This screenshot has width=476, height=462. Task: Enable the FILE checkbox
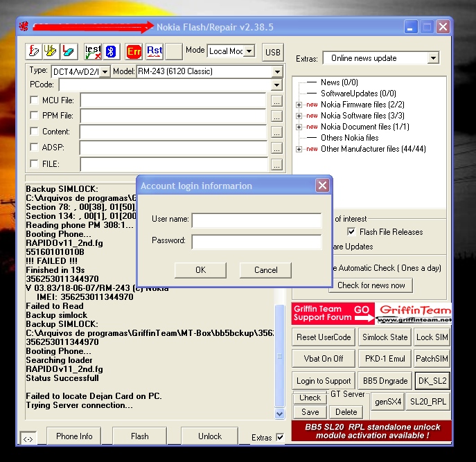coord(35,163)
